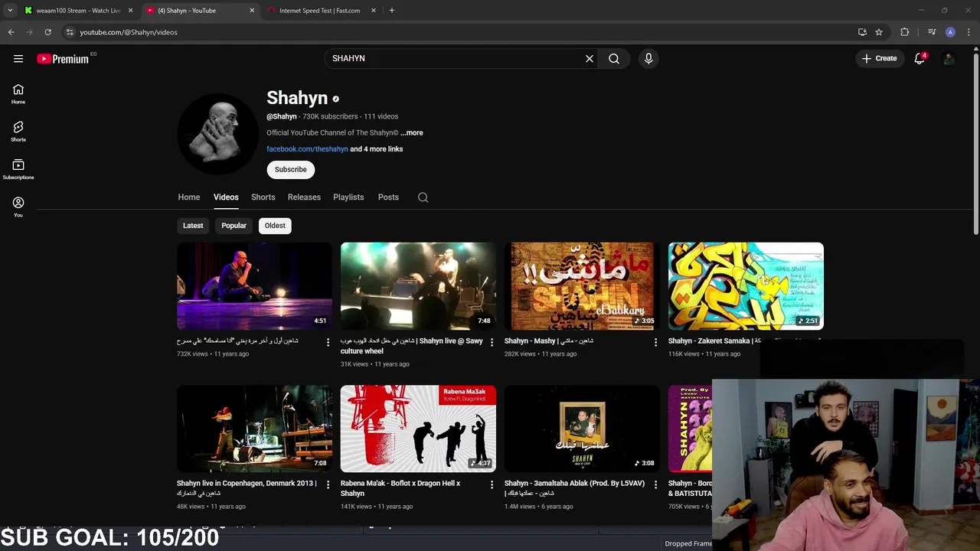
Task: Open the channel Shorts tab
Action: (263, 197)
